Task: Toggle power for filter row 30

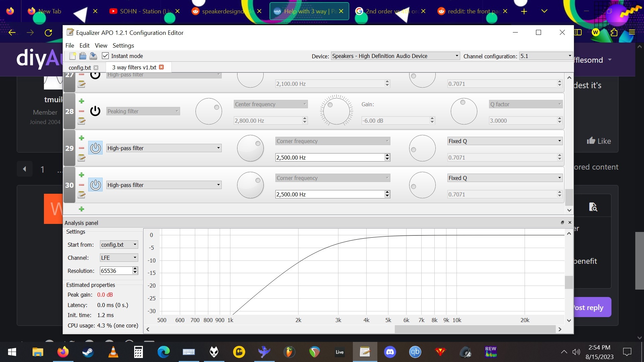Action: point(95,185)
